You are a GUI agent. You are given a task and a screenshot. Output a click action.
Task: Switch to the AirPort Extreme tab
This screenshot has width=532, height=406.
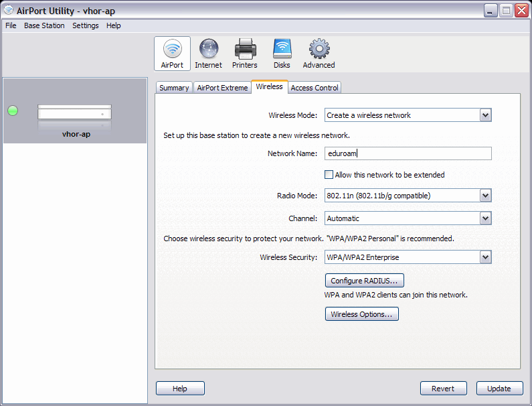[x=222, y=88]
